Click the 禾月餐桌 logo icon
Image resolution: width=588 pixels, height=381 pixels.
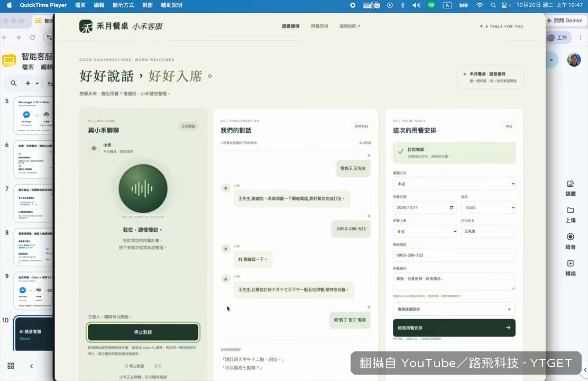(86, 26)
